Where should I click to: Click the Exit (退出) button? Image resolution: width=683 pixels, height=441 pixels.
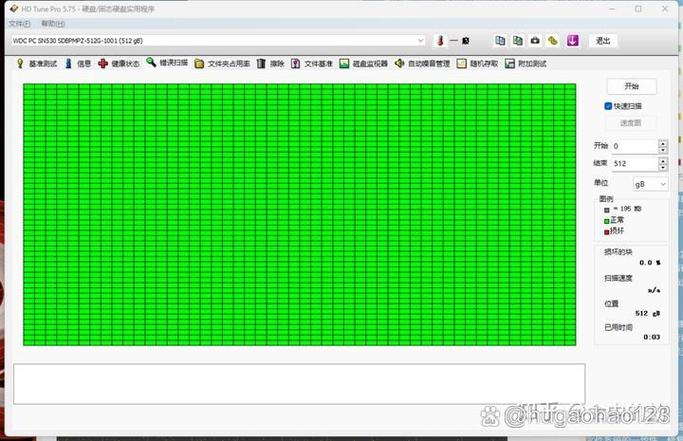(x=603, y=41)
